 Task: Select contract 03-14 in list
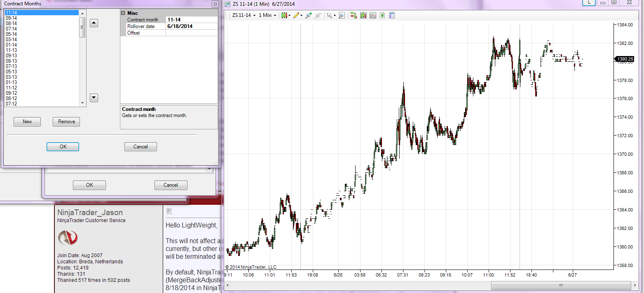coord(42,40)
